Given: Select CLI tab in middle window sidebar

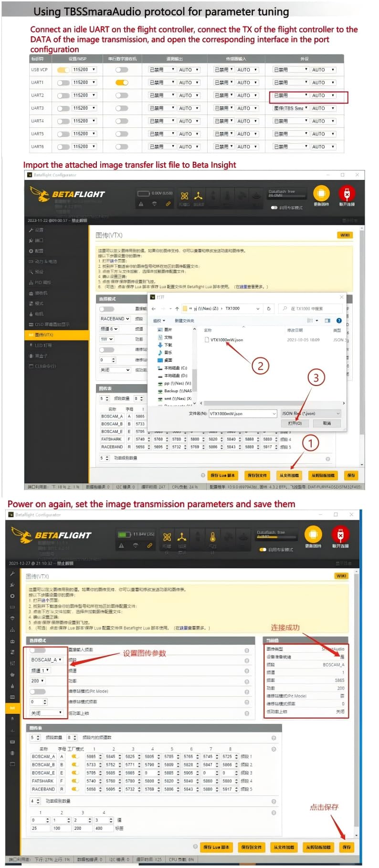Looking at the screenshot, I should 57,366.
